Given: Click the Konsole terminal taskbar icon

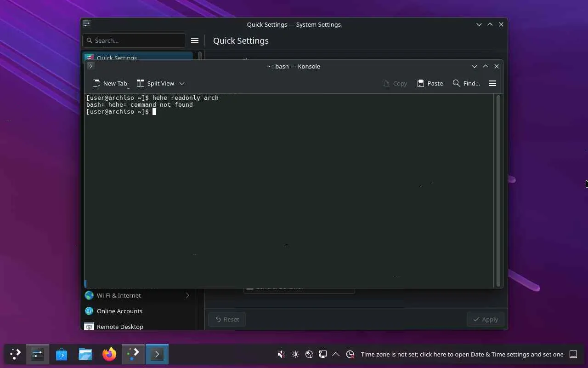Looking at the screenshot, I should pos(157,354).
